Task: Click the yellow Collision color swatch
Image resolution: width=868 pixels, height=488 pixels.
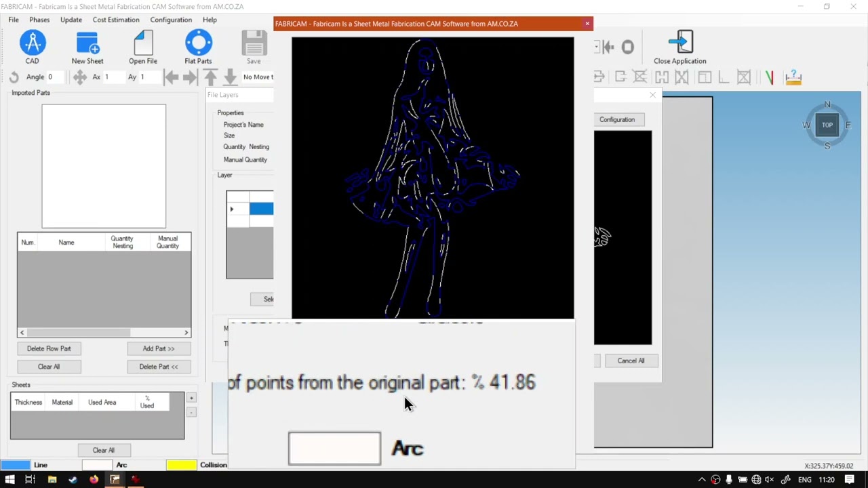Action: click(181, 465)
